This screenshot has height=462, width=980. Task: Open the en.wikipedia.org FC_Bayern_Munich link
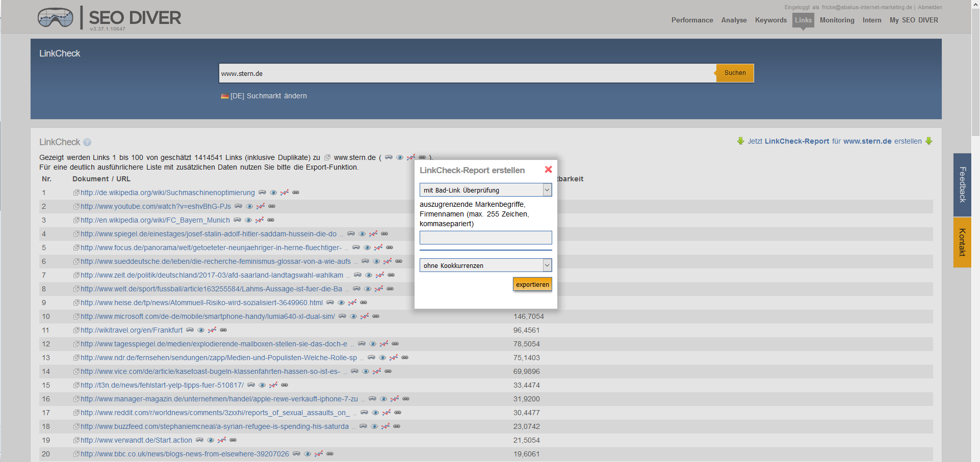[155, 220]
